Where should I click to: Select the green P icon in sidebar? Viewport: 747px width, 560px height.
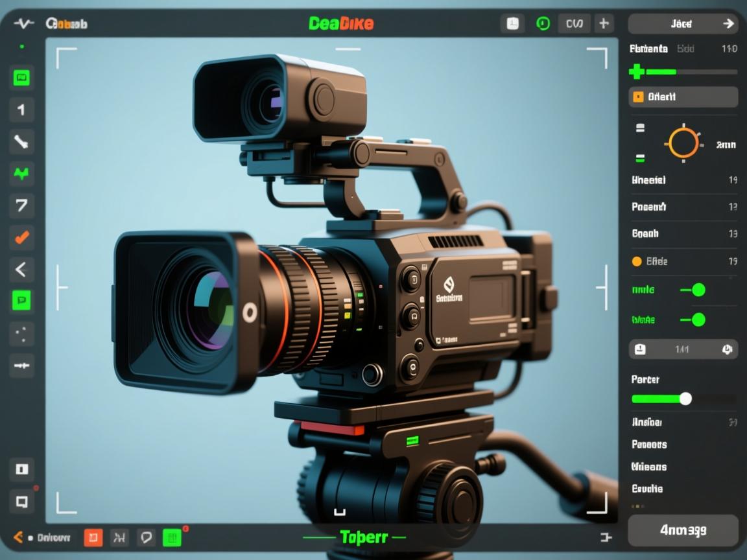[x=21, y=300]
